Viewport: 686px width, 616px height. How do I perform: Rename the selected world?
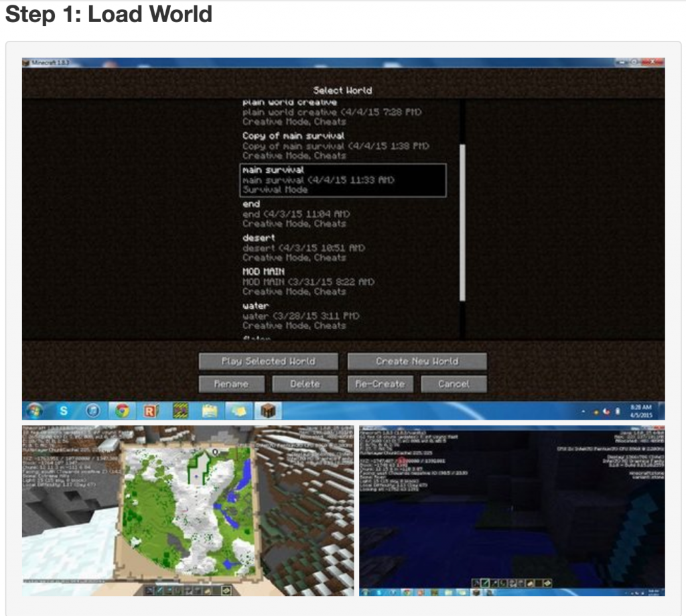(231, 384)
